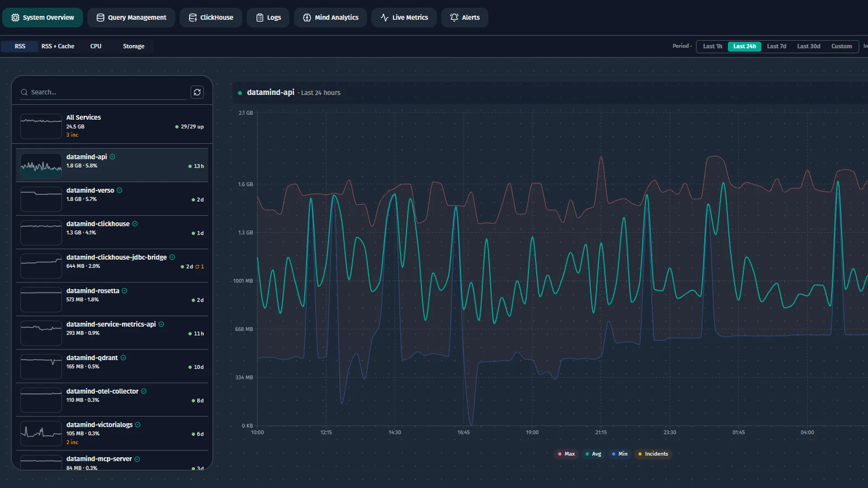Click the System Overview chip icon

click(15, 18)
